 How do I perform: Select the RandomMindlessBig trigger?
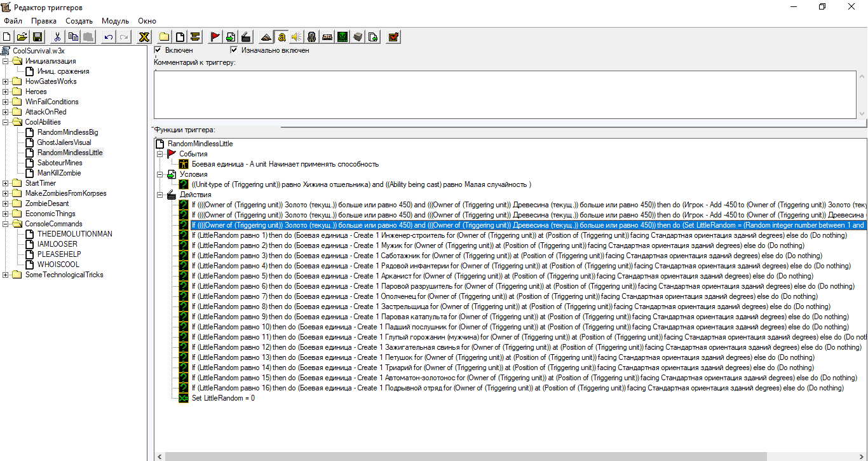[67, 132]
